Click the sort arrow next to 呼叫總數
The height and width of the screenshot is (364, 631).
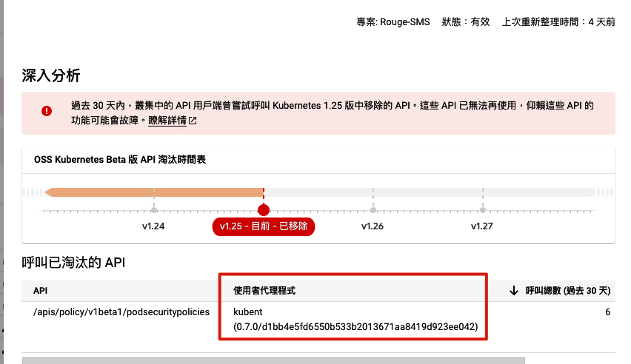pos(513,291)
